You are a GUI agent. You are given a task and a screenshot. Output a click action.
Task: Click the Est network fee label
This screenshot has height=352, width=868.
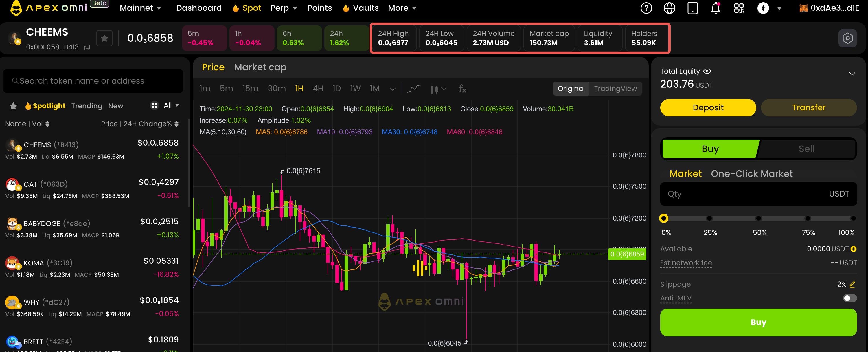click(686, 263)
